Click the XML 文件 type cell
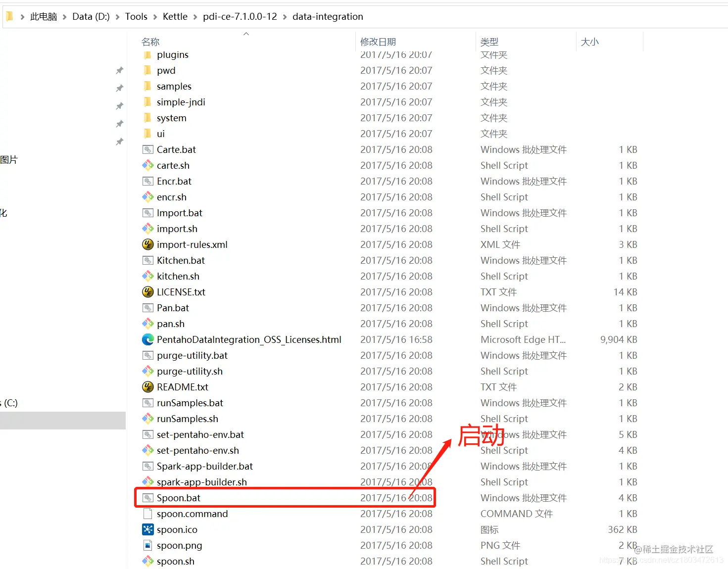The height and width of the screenshot is (569, 728). click(x=500, y=244)
